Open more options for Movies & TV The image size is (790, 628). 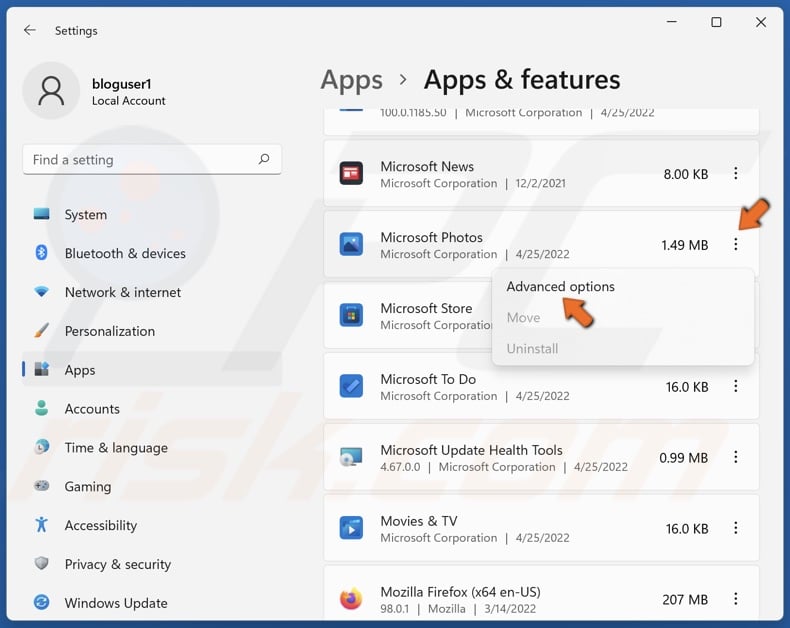click(736, 528)
